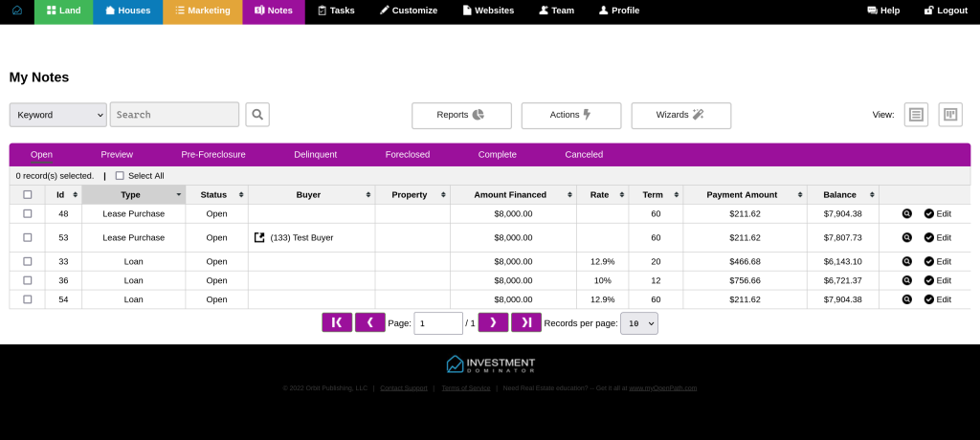Click the home logo icon in top bar
Image resolution: width=980 pixels, height=440 pixels.
coord(16,11)
